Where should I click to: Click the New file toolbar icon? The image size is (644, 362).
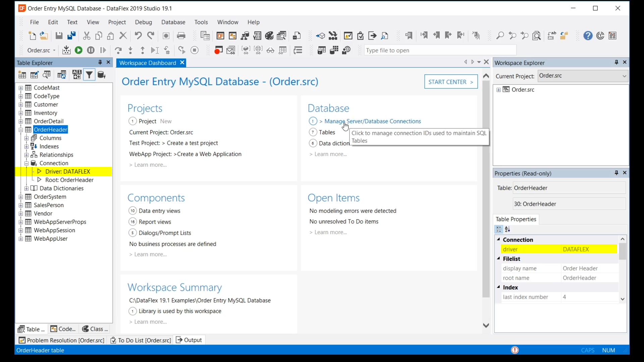32,36
